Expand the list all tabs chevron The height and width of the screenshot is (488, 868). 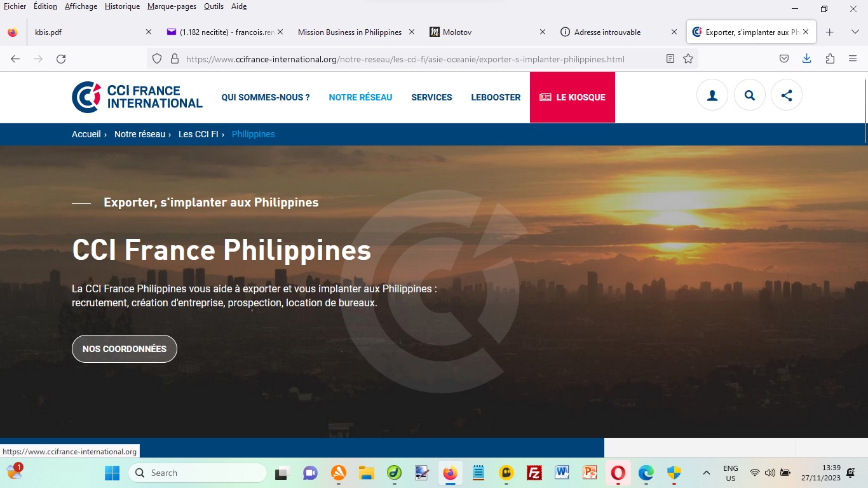(855, 32)
